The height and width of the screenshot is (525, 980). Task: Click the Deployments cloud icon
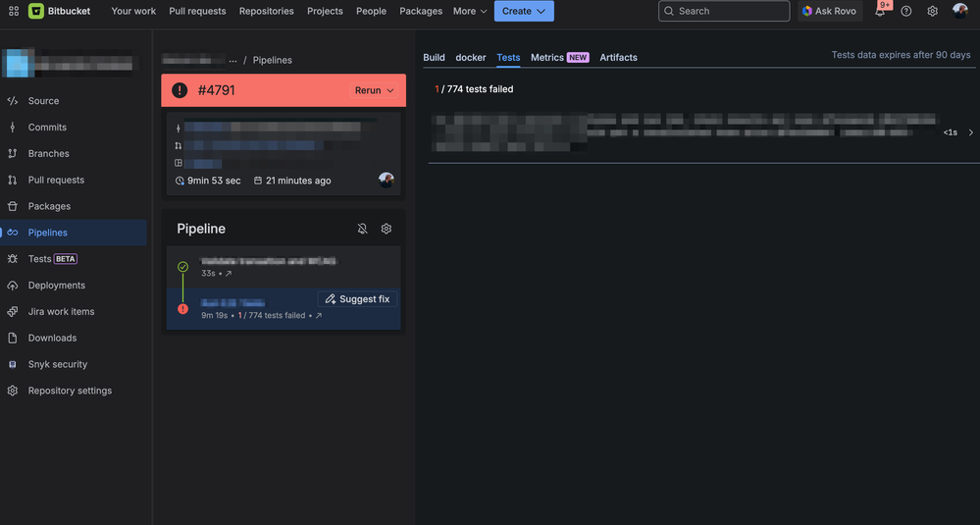13,285
